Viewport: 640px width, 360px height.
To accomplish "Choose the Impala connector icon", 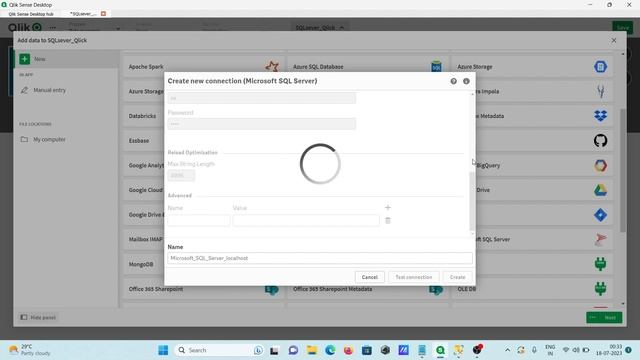I will coord(600,91).
